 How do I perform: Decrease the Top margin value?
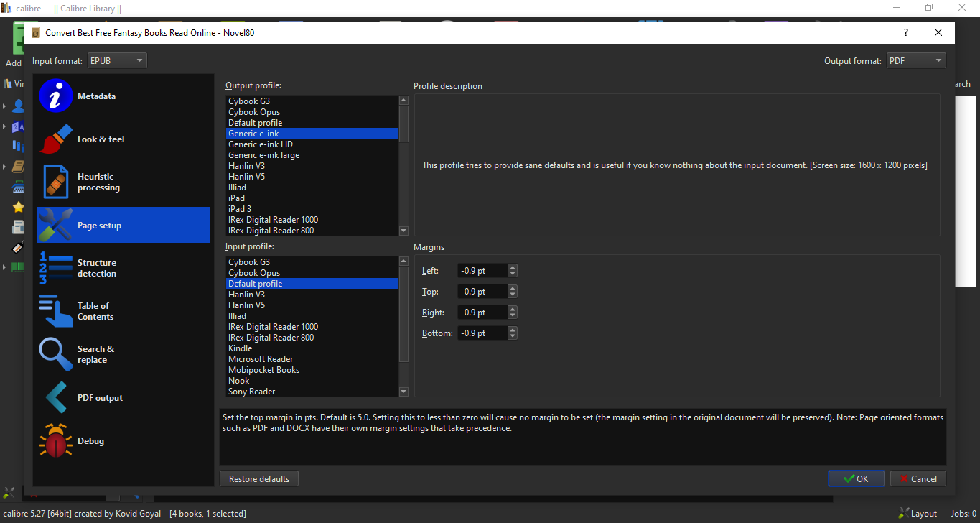(513, 295)
